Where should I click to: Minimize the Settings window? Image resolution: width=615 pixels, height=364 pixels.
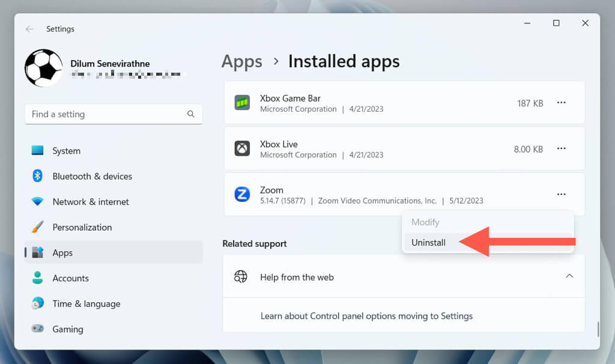tap(527, 23)
